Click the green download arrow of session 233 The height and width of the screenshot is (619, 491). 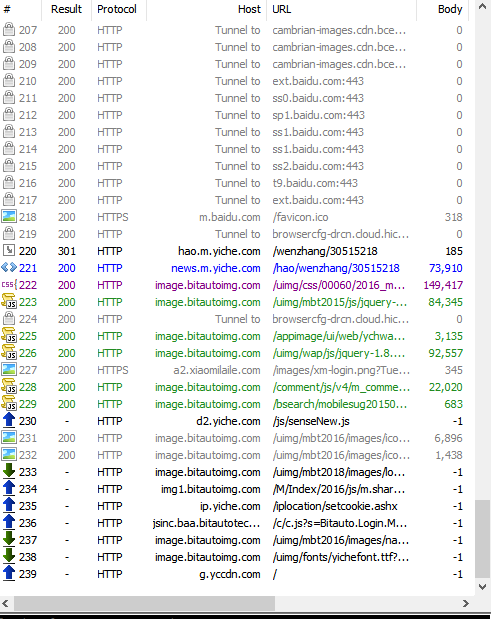[x=9, y=471]
